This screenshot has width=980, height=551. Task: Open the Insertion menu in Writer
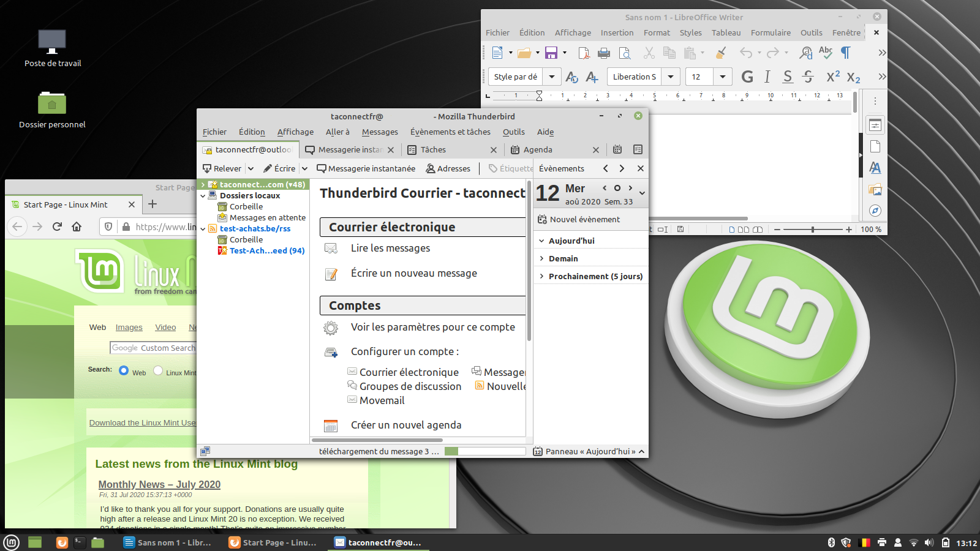[x=617, y=33]
